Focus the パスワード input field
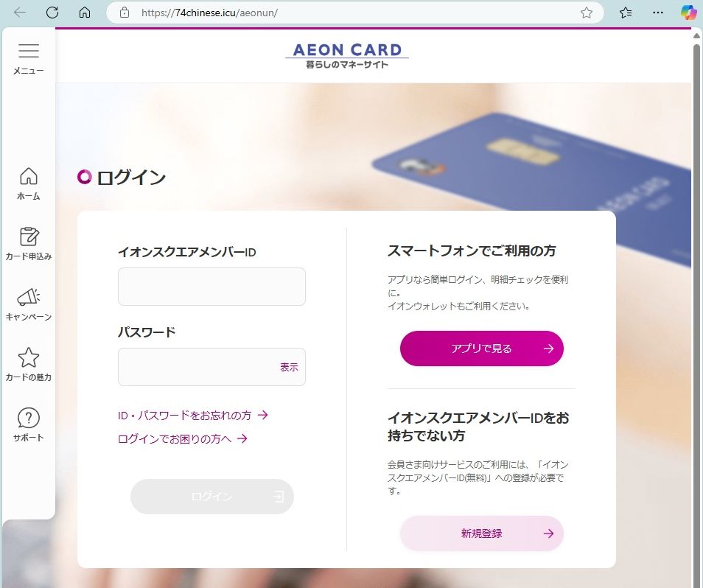Screen dimensions: 703x588 point(211,367)
